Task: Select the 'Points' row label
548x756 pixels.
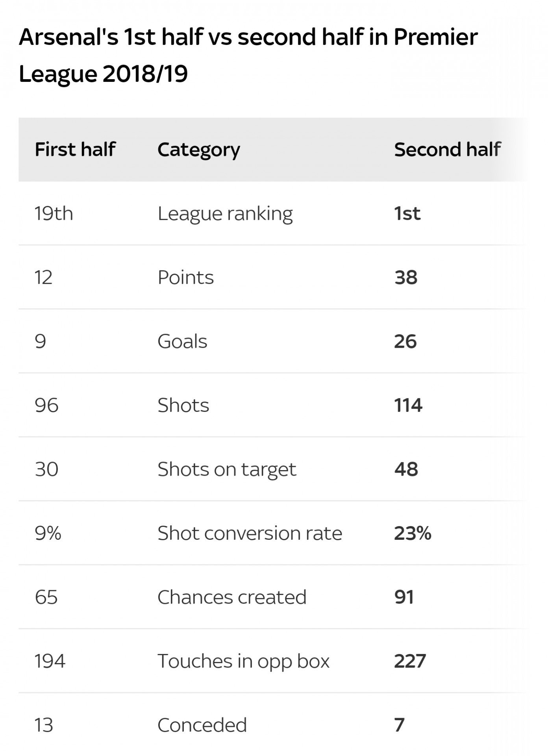Action: click(x=185, y=278)
